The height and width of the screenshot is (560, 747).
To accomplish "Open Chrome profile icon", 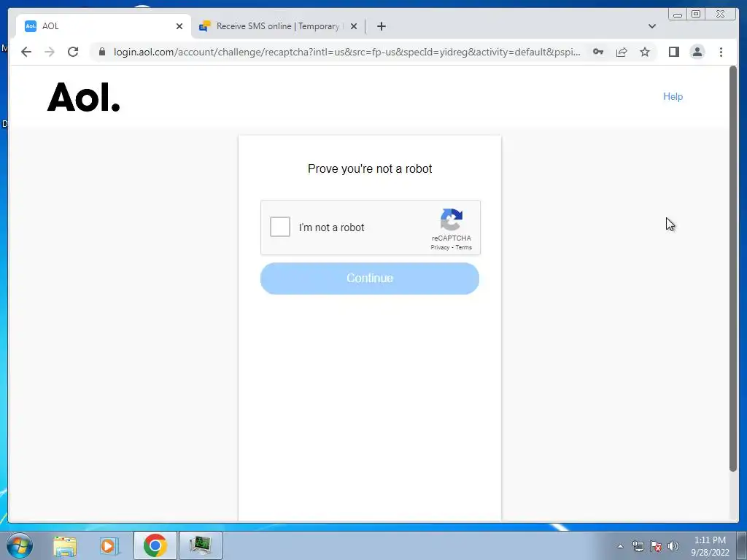I will 697,52.
